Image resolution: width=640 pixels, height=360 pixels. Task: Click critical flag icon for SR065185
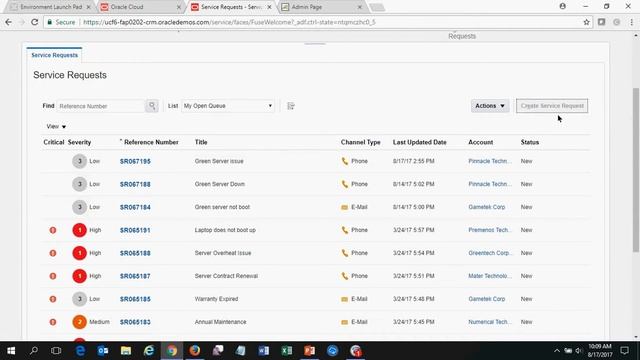point(53,299)
